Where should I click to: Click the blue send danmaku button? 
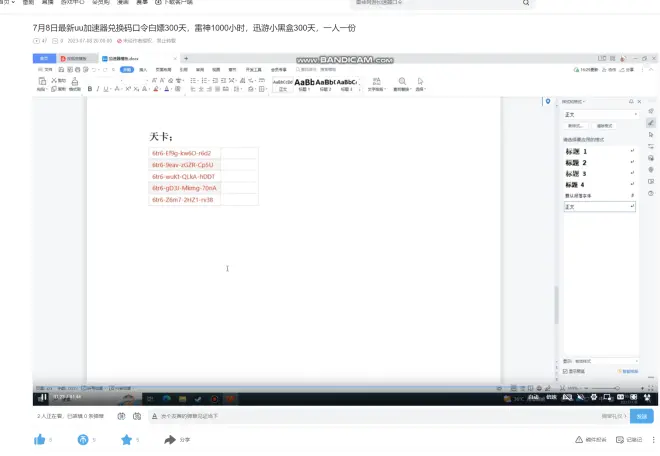point(641,415)
